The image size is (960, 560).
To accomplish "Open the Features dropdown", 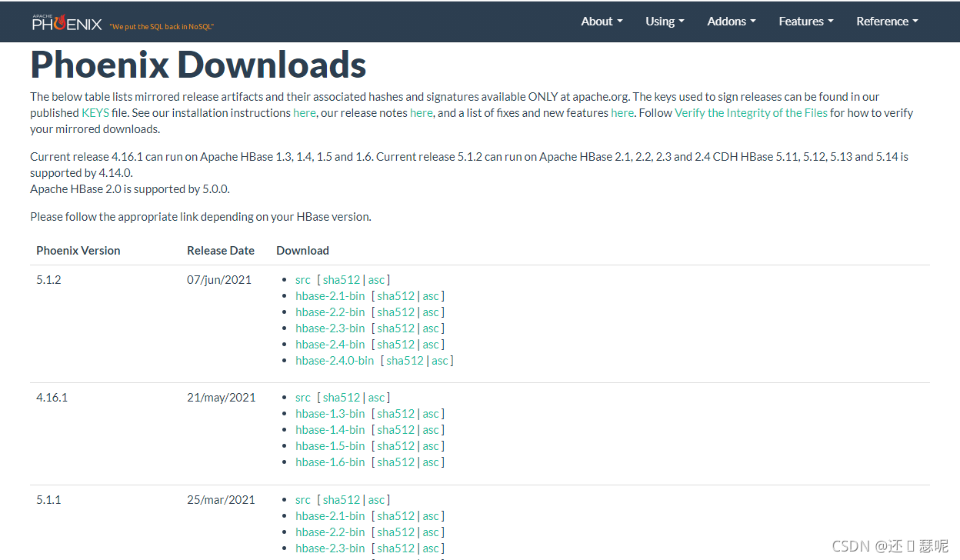I will (x=805, y=21).
